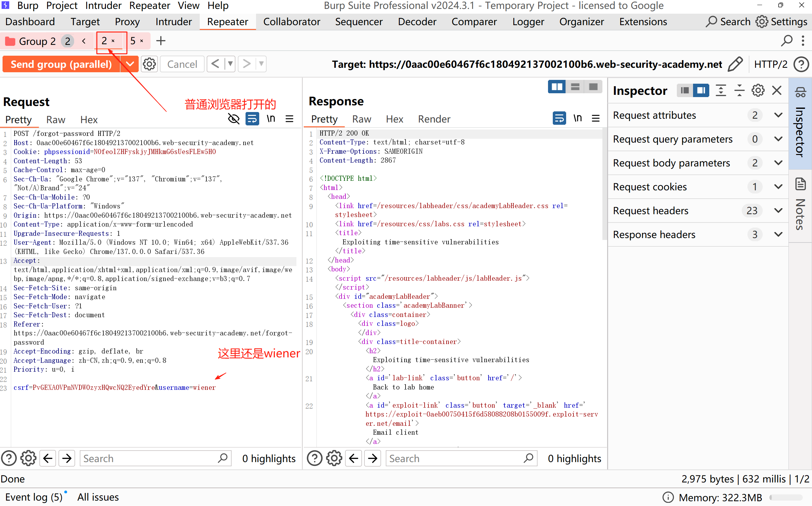The image size is (812, 506).
Task: Open Repeater send settings gear icon
Action: coord(149,64)
